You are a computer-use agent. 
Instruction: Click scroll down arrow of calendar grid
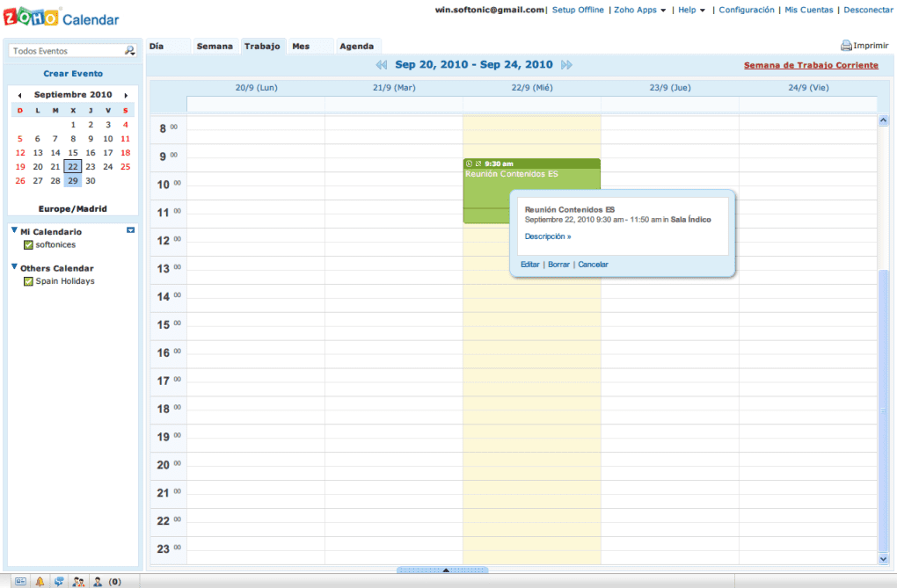coord(883,559)
